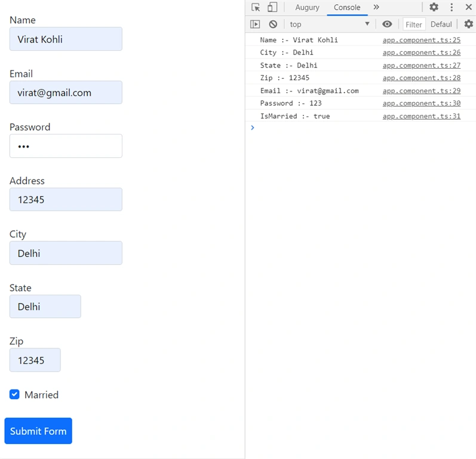Click the State field label
The height and width of the screenshot is (459, 476).
(x=20, y=287)
